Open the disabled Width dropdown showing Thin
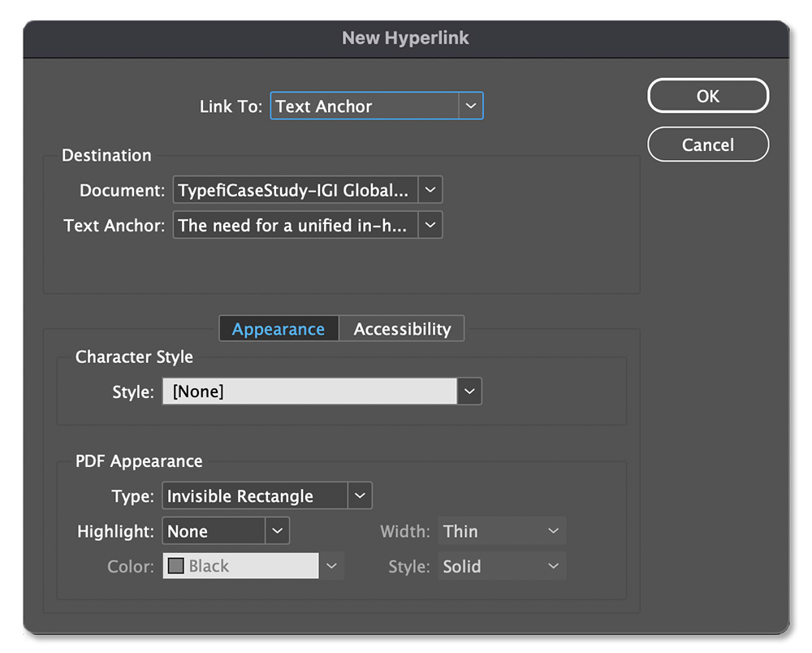812x653 pixels. [501, 531]
